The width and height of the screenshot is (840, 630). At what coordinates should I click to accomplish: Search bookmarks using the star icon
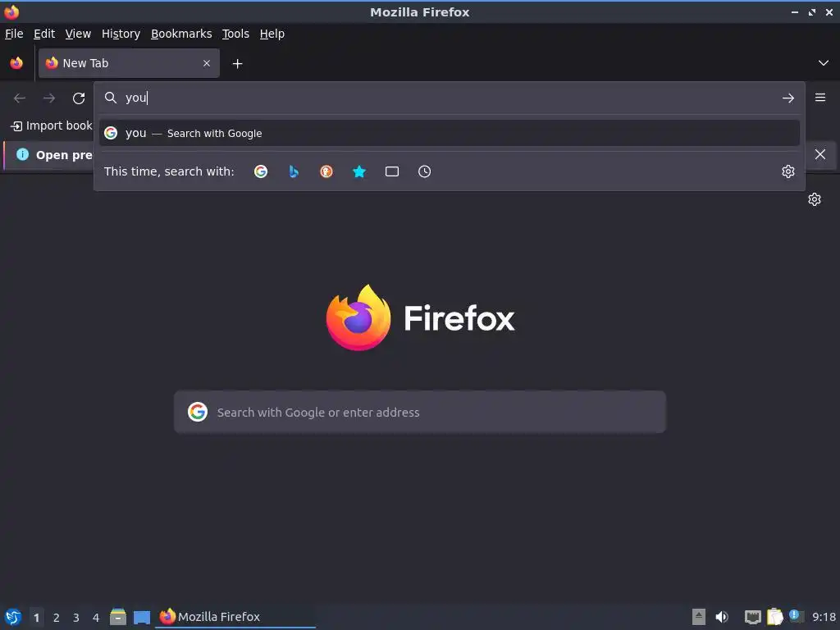(359, 171)
